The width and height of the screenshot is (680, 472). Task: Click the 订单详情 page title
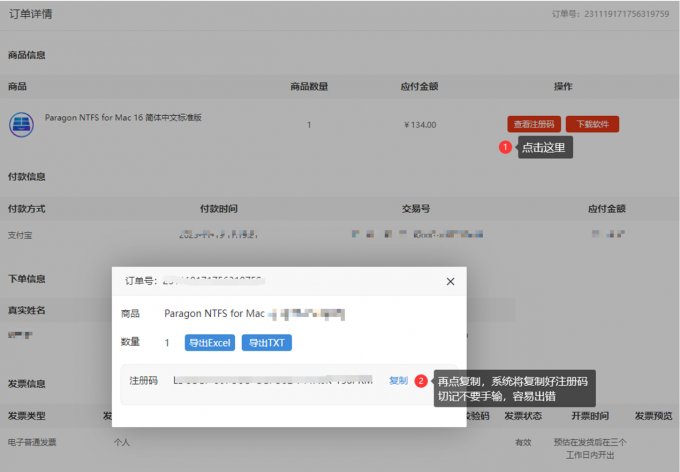coord(31,14)
